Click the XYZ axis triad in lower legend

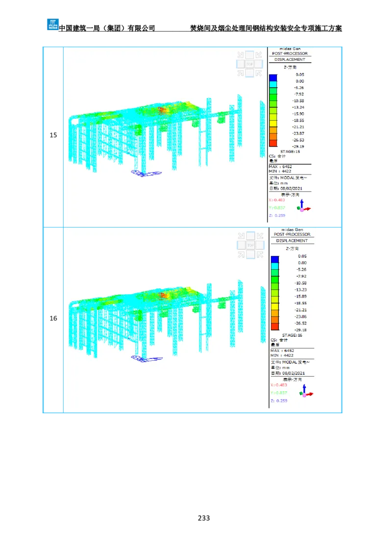point(306,391)
